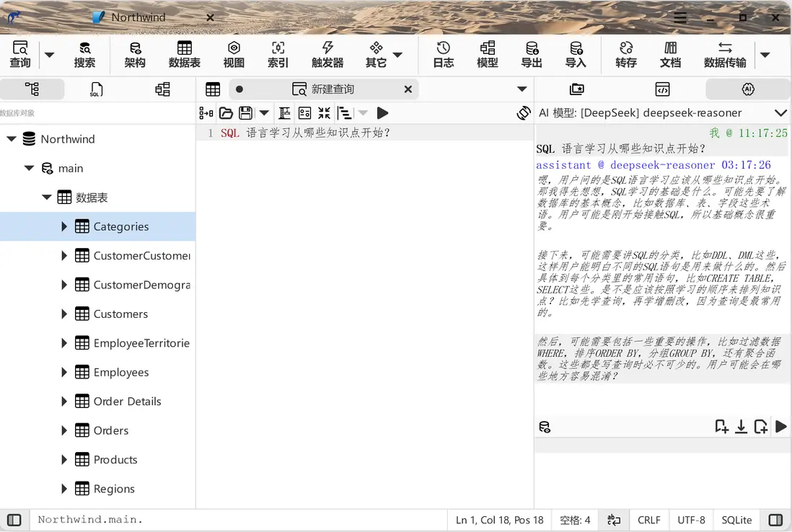792x532 pixels.
Task: Open the 数据传输 tool
Action: (725, 54)
